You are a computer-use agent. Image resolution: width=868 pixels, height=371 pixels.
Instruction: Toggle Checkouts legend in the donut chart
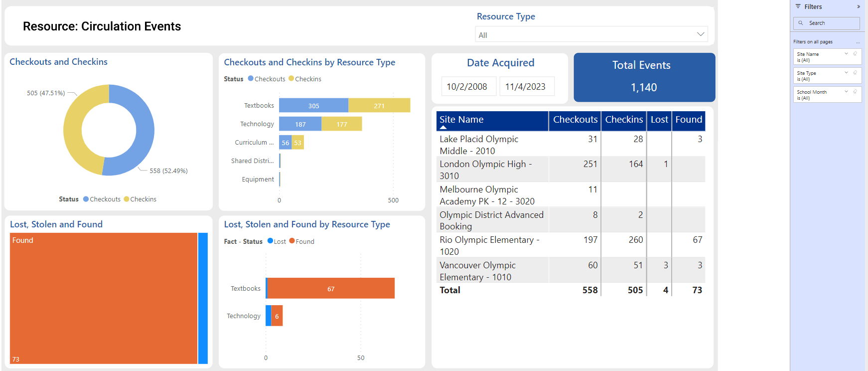102,199
